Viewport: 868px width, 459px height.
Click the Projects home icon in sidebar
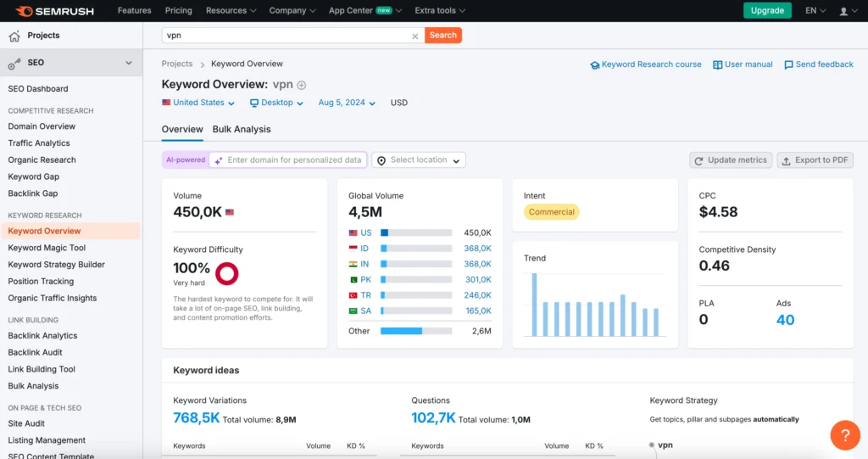(x=14, y=36)
